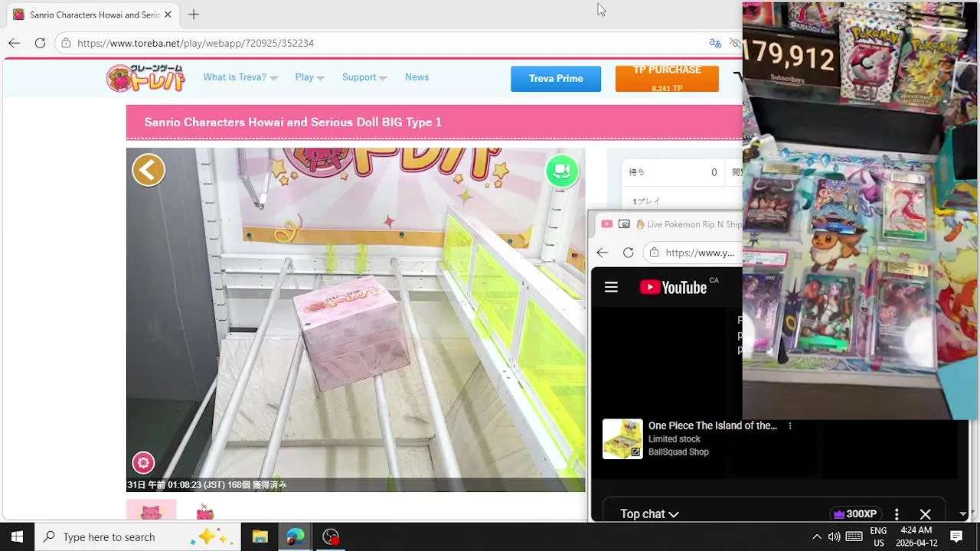Select the pink cat prize thumbnail below the video
The width and height of the screenshot is (980, 551).
[151, 510]
